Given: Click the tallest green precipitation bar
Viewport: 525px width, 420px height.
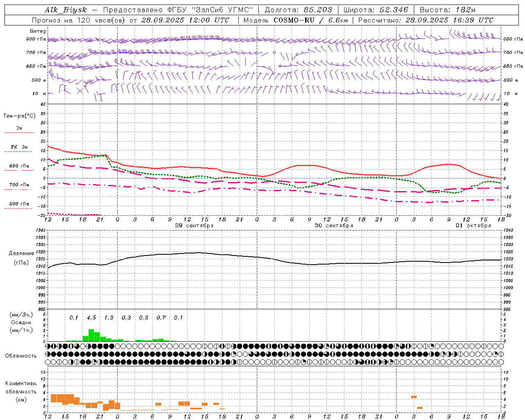Looking at the screenshot, I should click(91, 335).
